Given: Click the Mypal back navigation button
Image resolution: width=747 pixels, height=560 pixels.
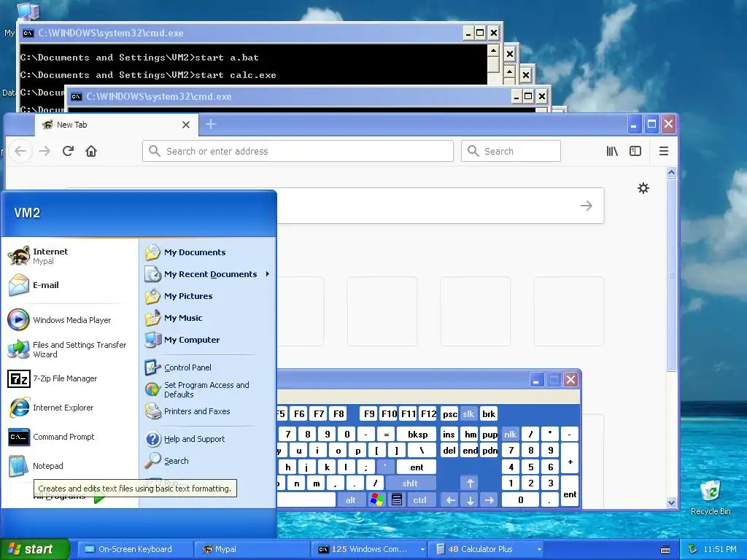Looking at the screenshot, I should (x=20, y=151).
